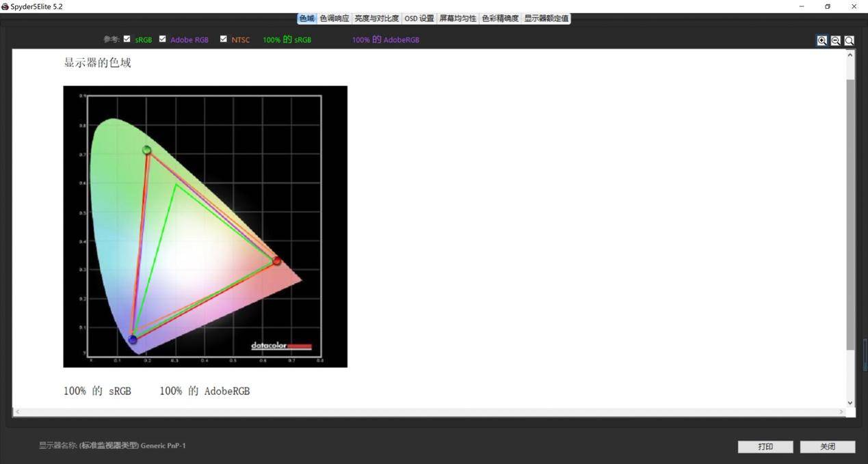Click the zoom out magnifier icon
The height and width of the screenshot is (464, 868).
tap(835, 40)
